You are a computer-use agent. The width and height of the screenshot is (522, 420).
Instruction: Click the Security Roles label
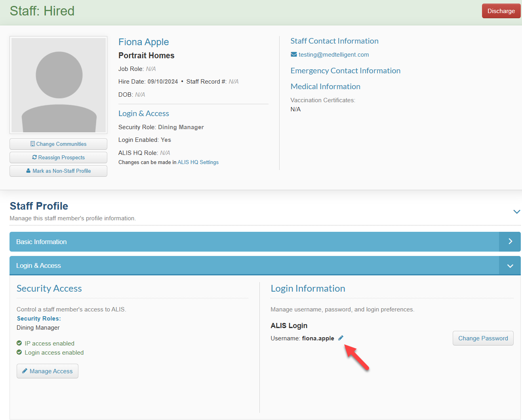click(39, 318)
